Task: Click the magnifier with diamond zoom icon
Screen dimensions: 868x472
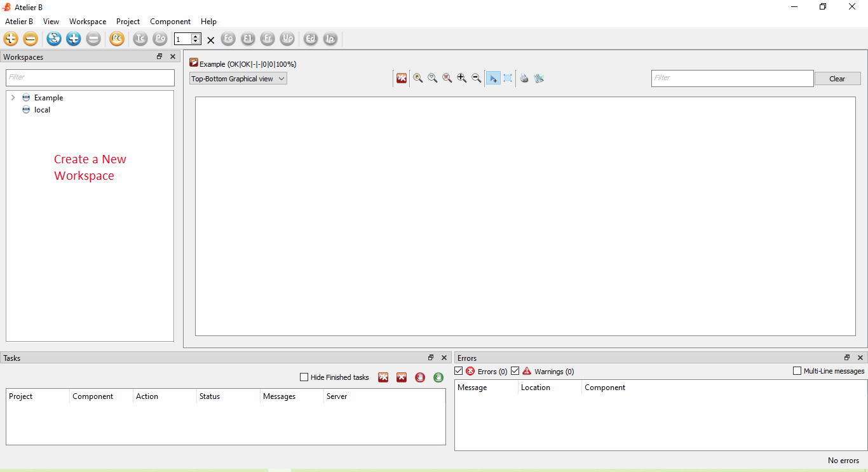Action: pyautogui.click(x=433, y=78)
